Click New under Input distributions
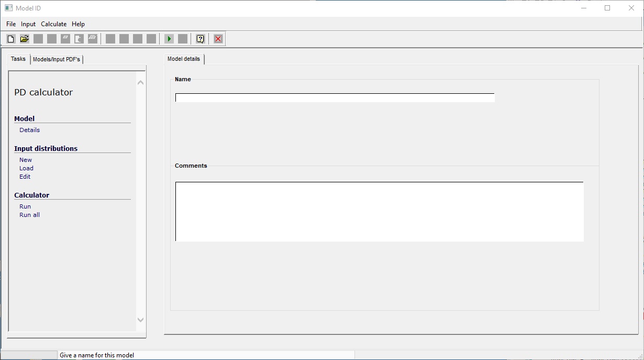644x360 pixels. [x=26, y=160]
